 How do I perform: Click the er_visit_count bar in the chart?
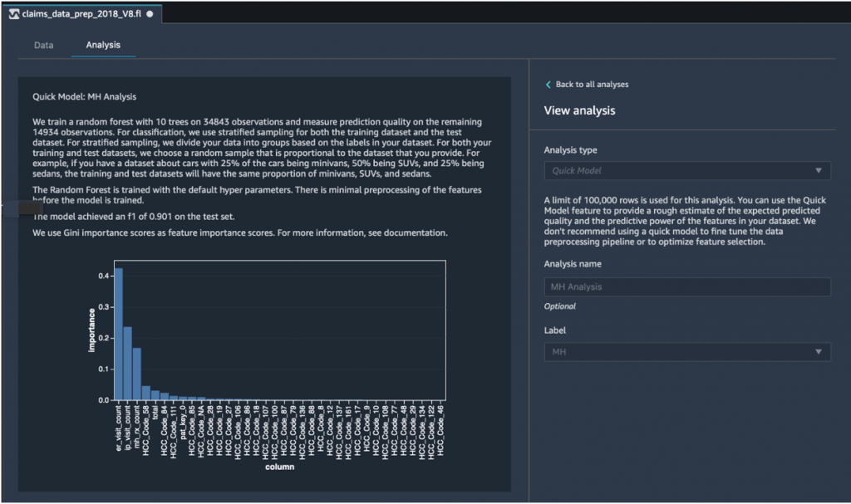point(118,334)
